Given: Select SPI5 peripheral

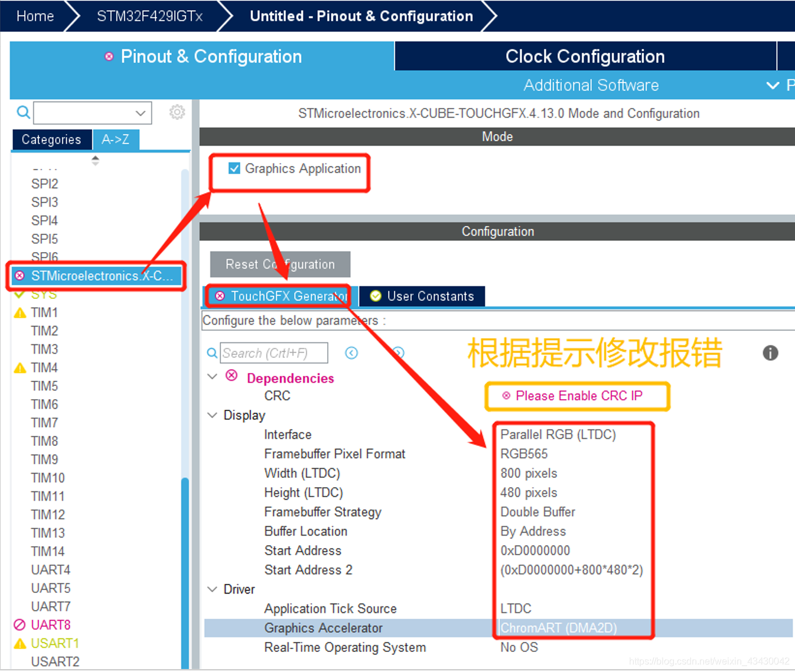Looking at the screenshot, I should coord(45,239).
